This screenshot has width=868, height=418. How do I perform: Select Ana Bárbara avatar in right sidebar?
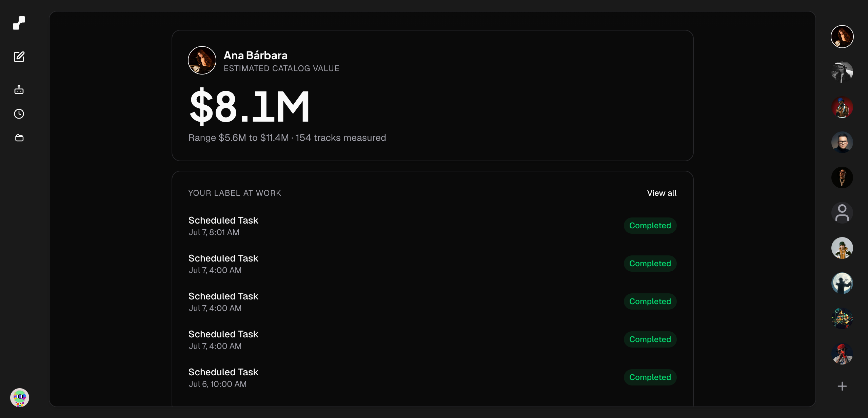click(842, 37)
